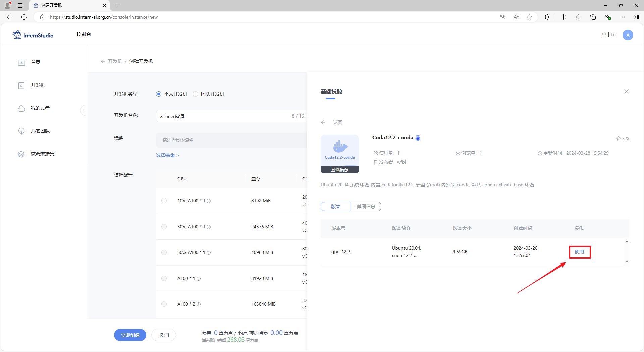Image resolution: width=644 pixels, height=352 pixels.
Task: Click the publisher name wfbi
Action: pyautogui.click(x=401, y=162)
